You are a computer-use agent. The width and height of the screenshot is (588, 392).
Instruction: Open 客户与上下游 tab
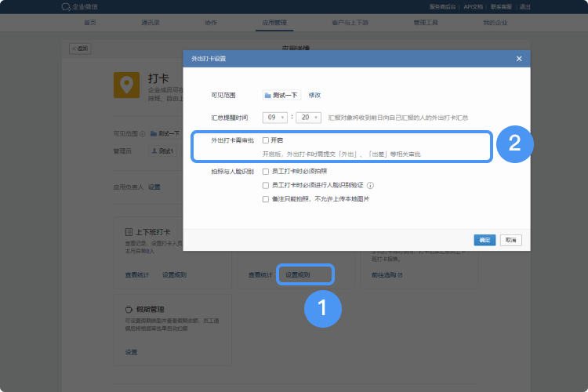[350, 23]
